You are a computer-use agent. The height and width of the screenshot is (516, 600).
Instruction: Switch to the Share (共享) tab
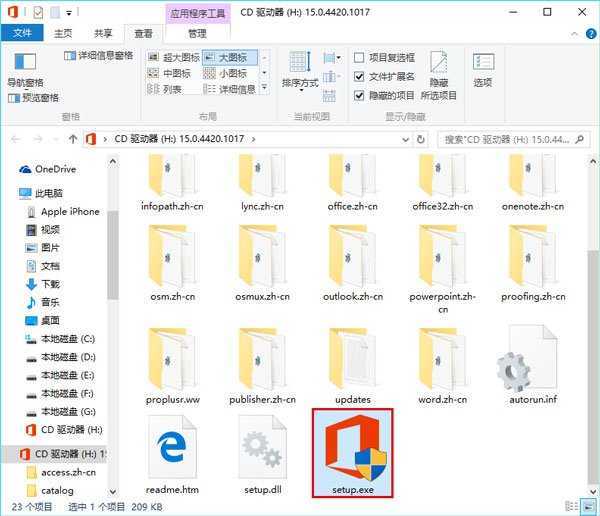(x=103, y=33)
